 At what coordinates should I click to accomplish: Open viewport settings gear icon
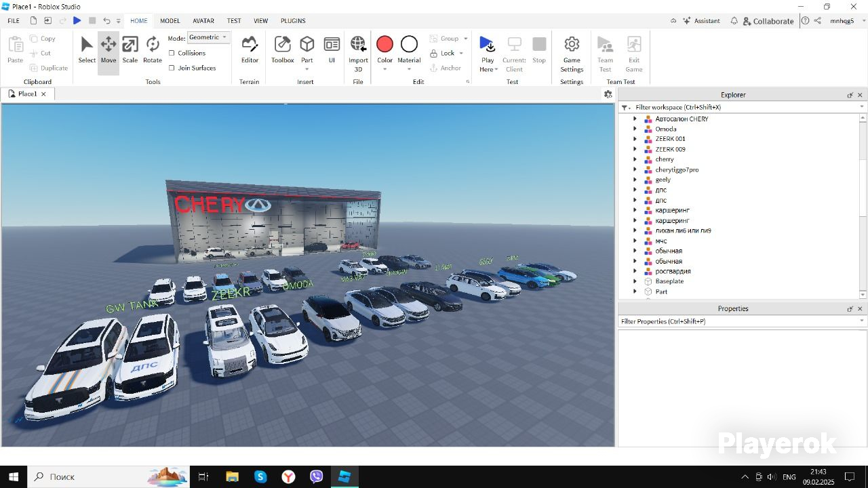tap(608, 94)
